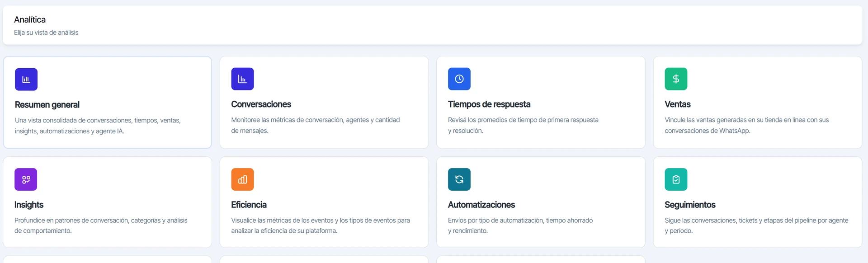
Task: Open the Eficiencia title
Action: coord(249,205)
